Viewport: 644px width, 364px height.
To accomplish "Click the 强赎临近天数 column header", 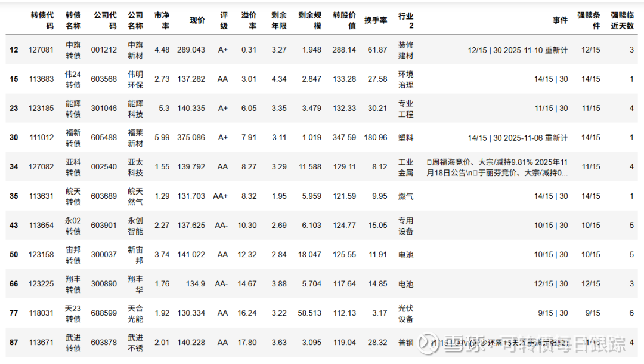I will pyautogui.click(x=622, y=20).
